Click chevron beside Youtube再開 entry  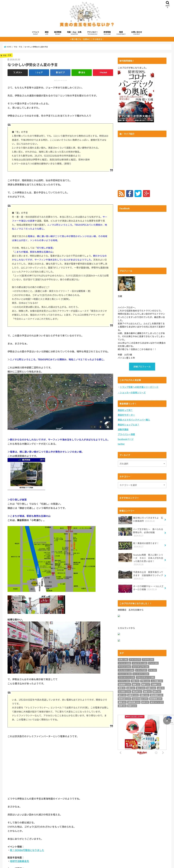[165, 560]
